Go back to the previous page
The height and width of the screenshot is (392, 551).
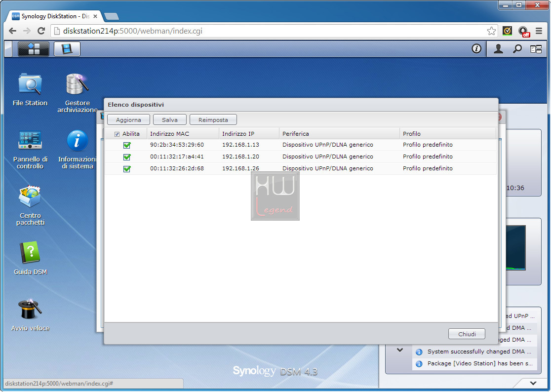click(x=13, y=31)
